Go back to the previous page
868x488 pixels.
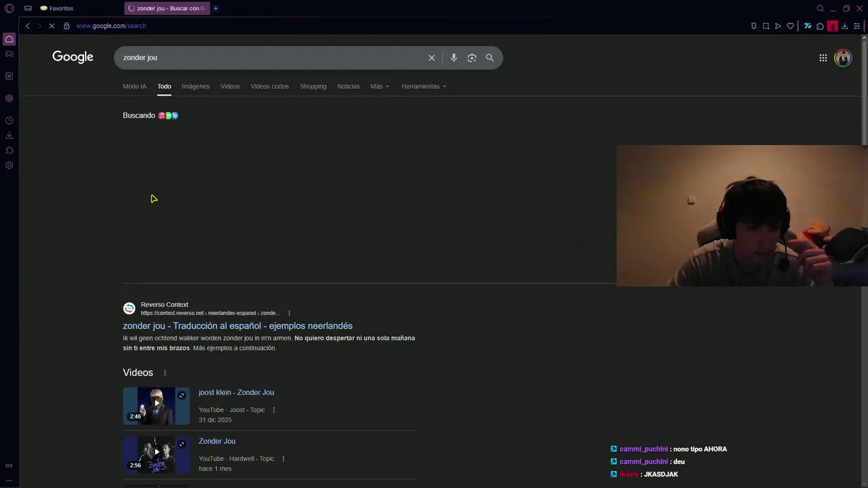tap(28, 26)
